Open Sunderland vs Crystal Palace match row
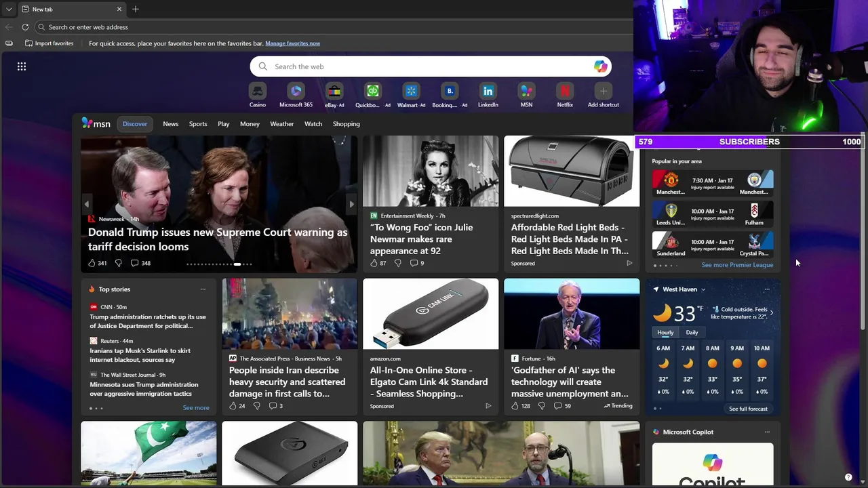 coord(712,245)
